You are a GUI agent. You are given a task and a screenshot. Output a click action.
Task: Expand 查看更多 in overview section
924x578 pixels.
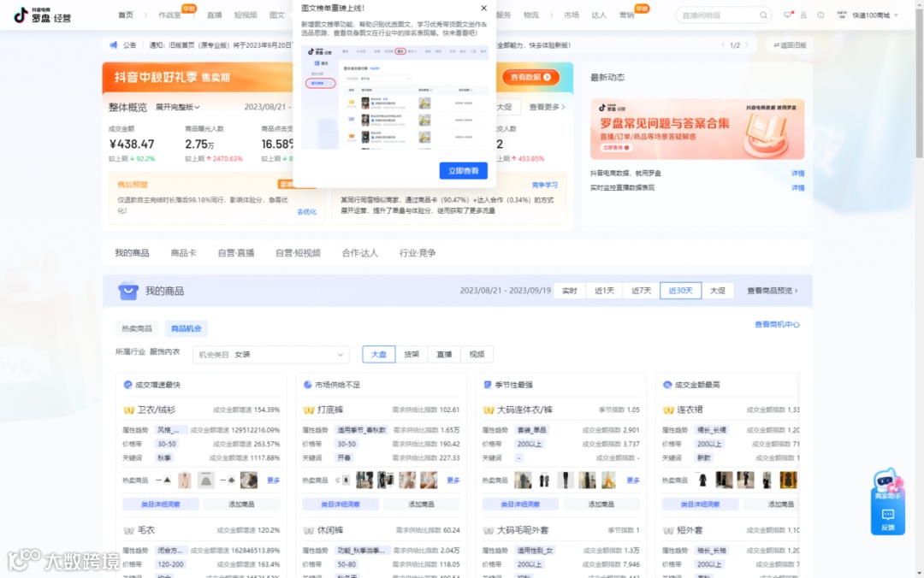(x=547, y=107)
